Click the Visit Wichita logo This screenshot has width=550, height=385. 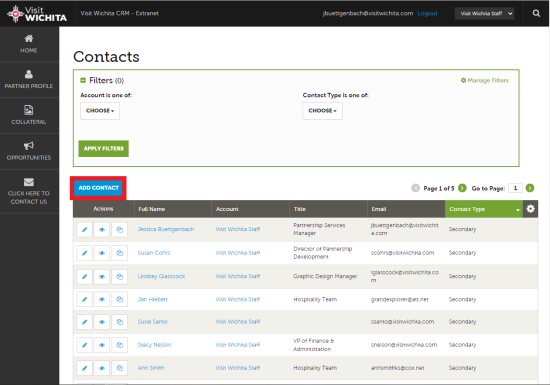tap(37, 14)
